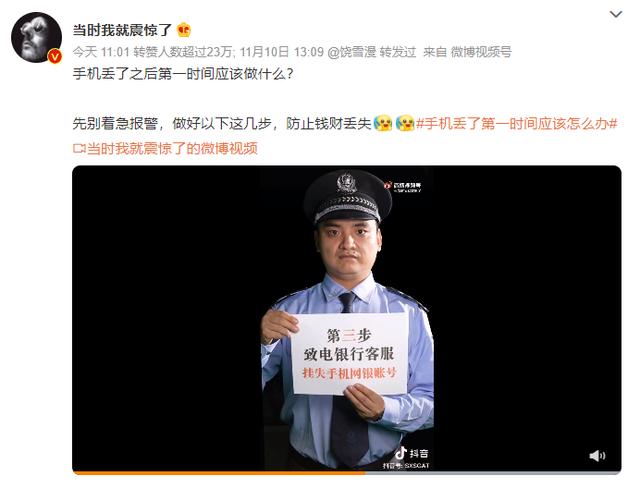Click the 微博视频号 source link
This screenshot has width=640, height=488.
[480, 52]
